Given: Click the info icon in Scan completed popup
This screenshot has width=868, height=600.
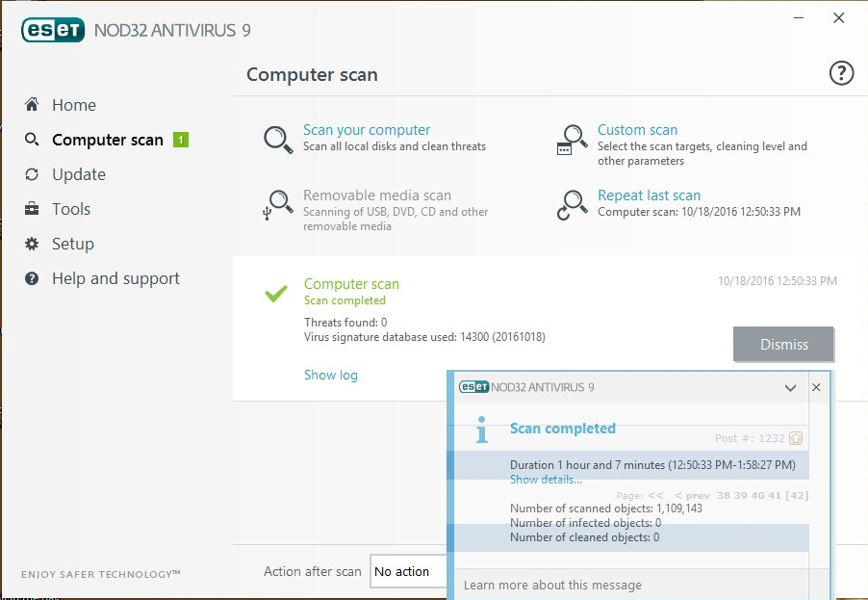Looking at the screenshot, I should tap(481, 430).
